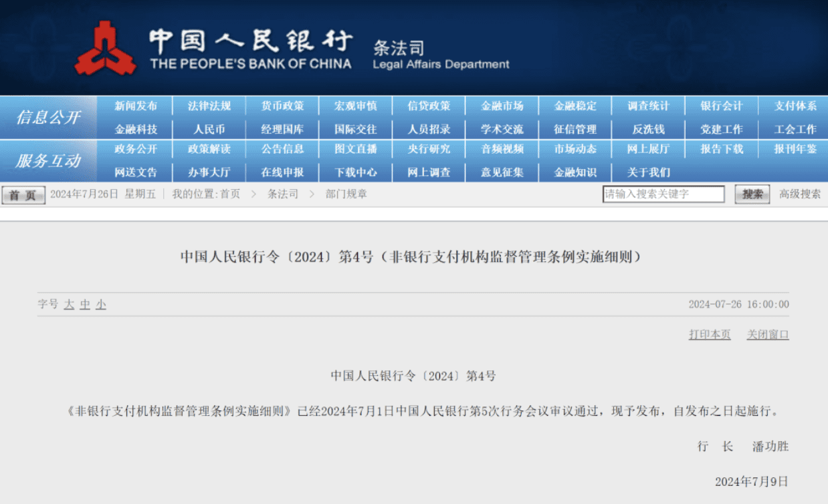This screenshot has width=828, height=504.
Task: Open 征信管理 section
Action: point(575,130)
